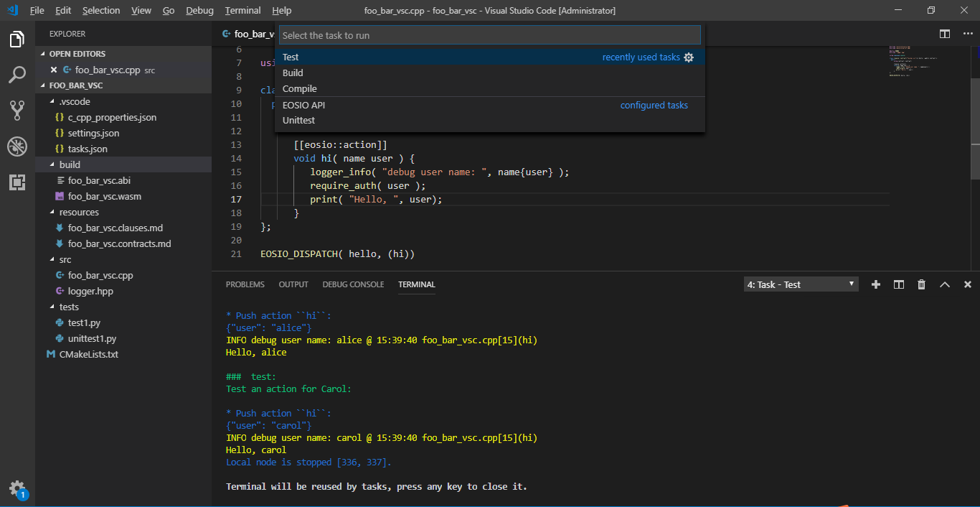Run the Compile task from the list
Screen dimensions: 980x507
coord(490,89)
